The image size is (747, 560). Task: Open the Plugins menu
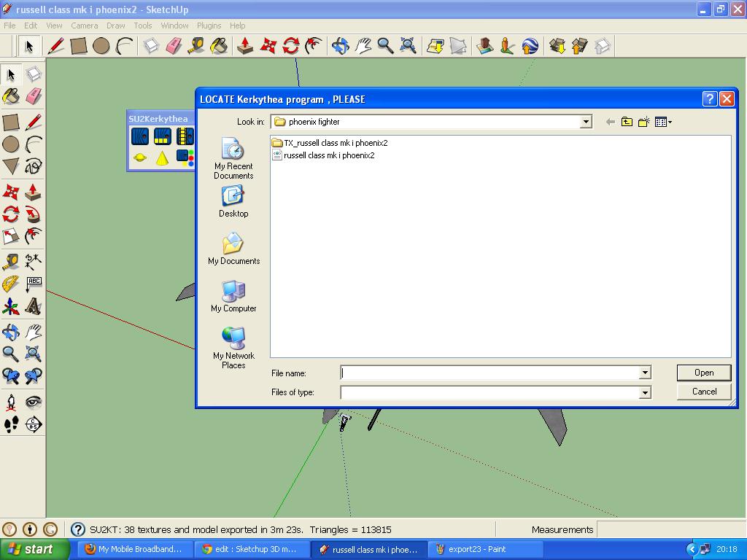[x=209, y=26]
